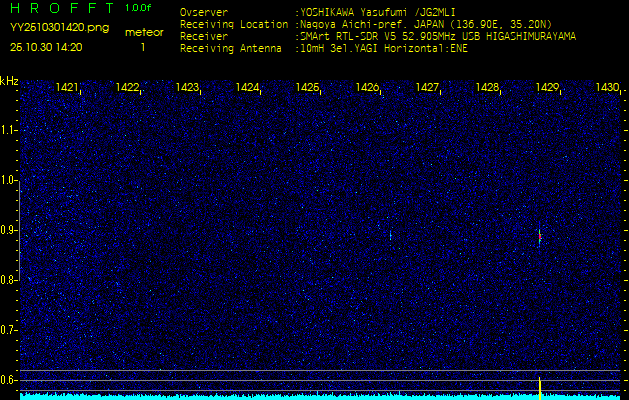The height and width of the screenshot is (400, 629).
Task: Click the 0.6 kHz frequency label
Action: (8, 380)
